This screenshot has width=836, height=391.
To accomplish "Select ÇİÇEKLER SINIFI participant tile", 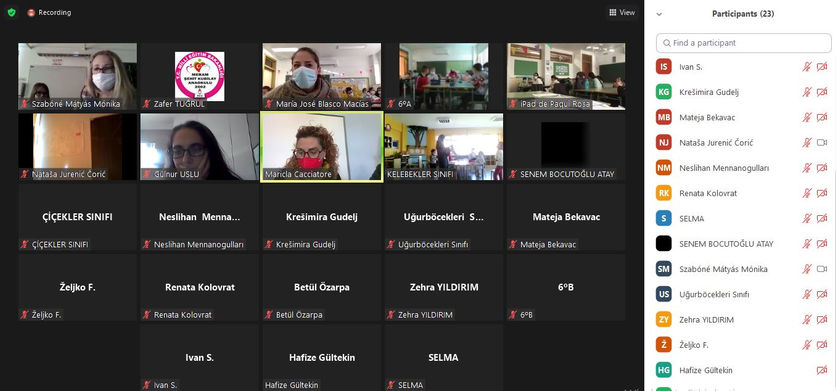I will (77, 217).
